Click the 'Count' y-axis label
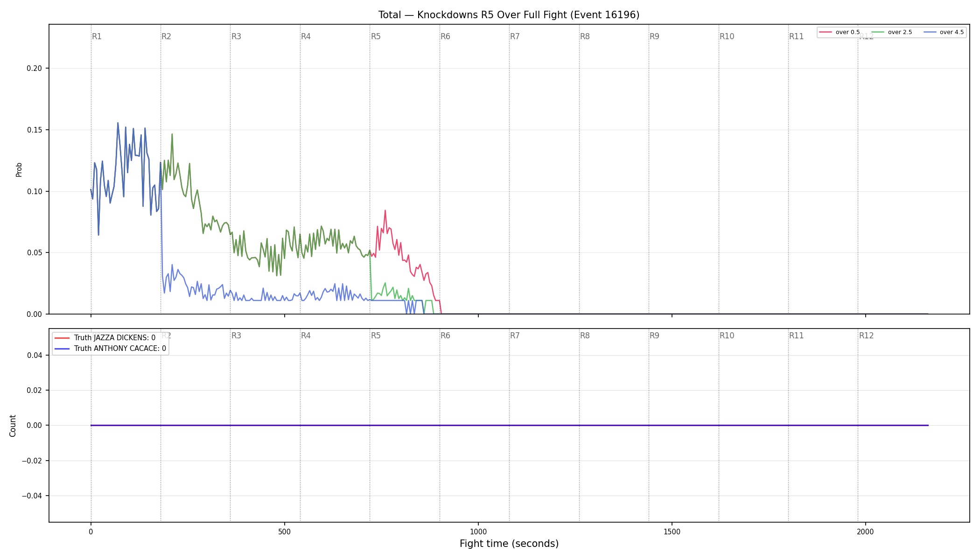 (13, 426)
